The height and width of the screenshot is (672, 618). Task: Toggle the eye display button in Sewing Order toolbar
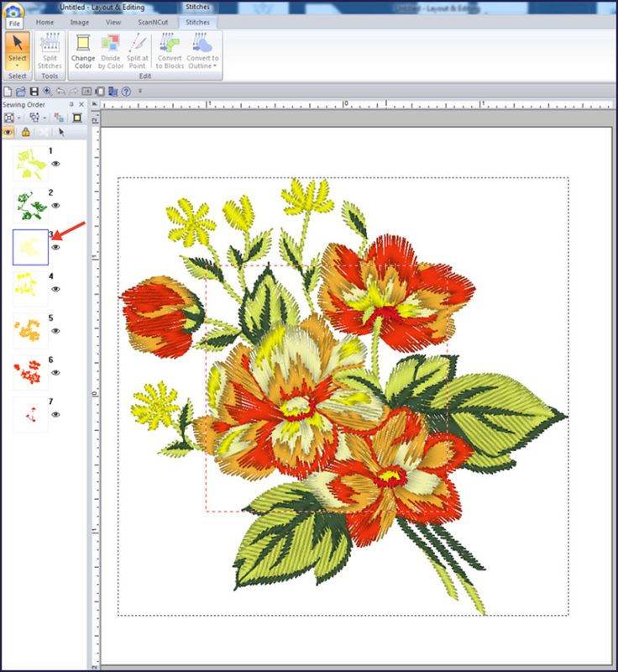click(x=8, y=133)
